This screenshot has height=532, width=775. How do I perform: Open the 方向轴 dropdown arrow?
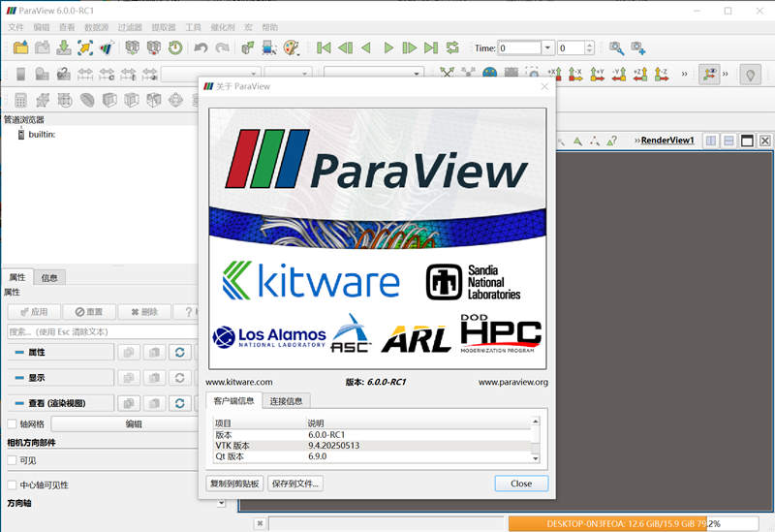tap(221, 503)
